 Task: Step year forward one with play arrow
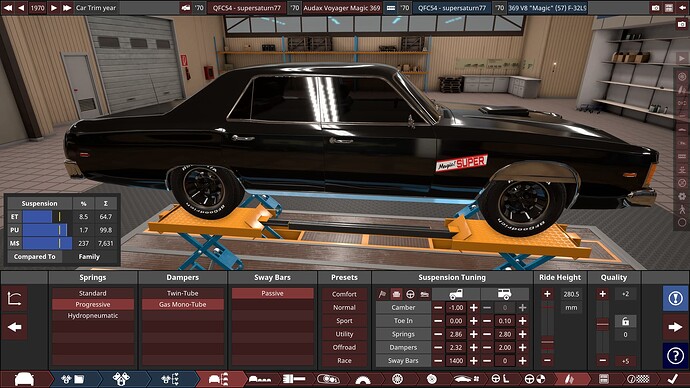pos(53,7)
